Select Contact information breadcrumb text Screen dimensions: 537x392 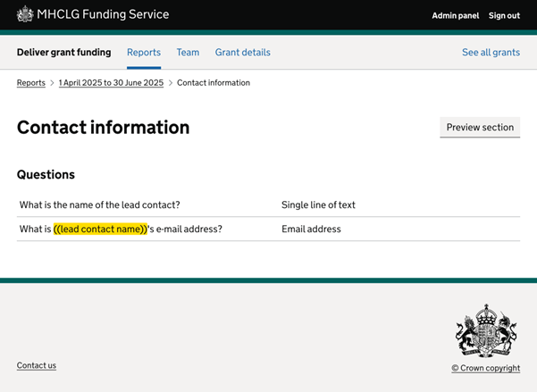coord(214,82)
